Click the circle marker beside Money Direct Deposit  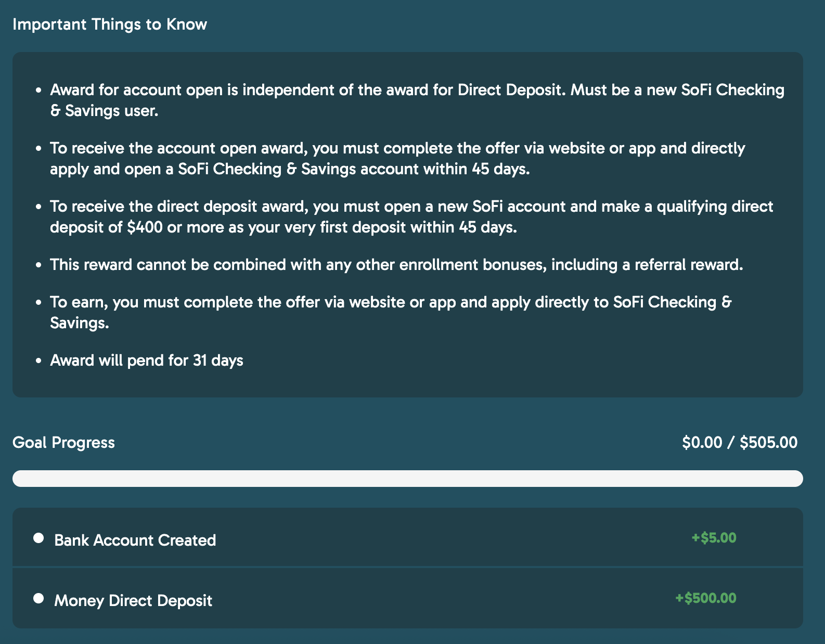[x=38, y=598]
